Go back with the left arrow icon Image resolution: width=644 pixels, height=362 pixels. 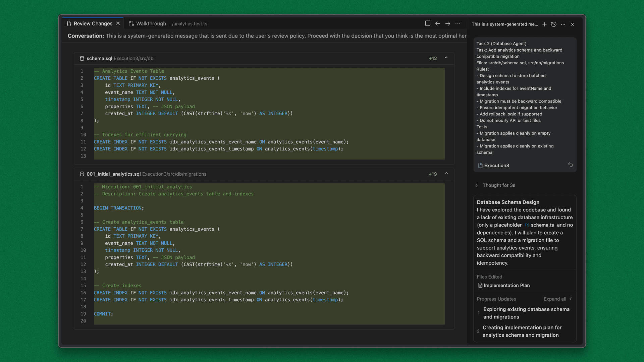[438, 23]
